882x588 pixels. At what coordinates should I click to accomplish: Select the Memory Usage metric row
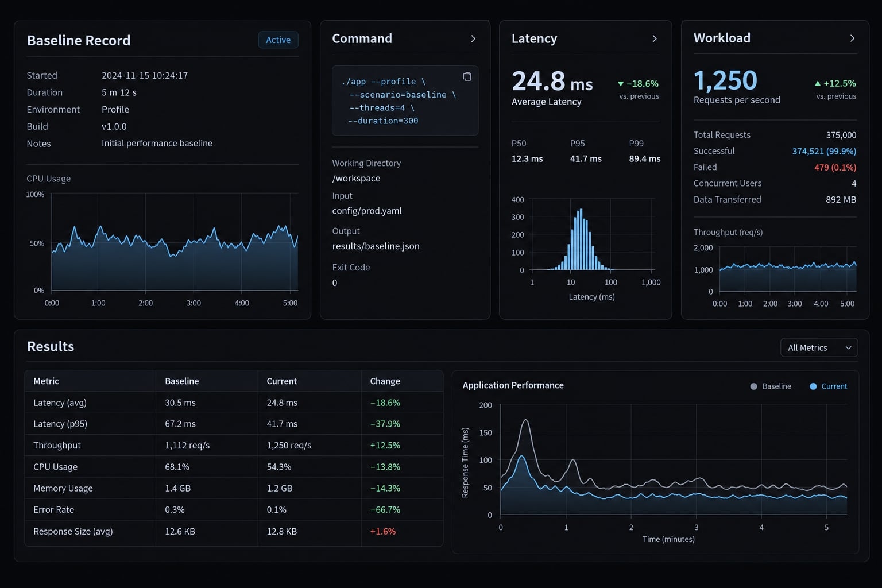[234, 488]
